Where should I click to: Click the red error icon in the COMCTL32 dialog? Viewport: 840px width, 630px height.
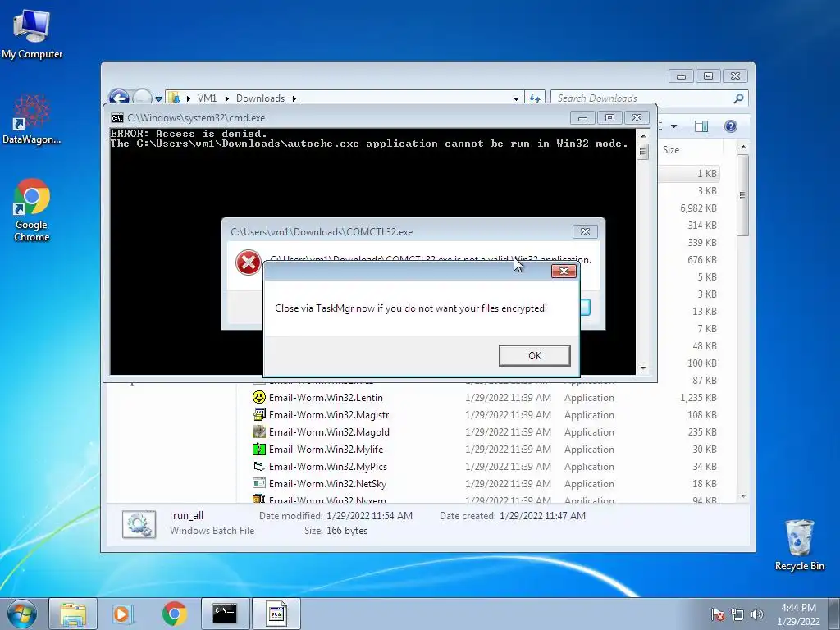[248, 262]
